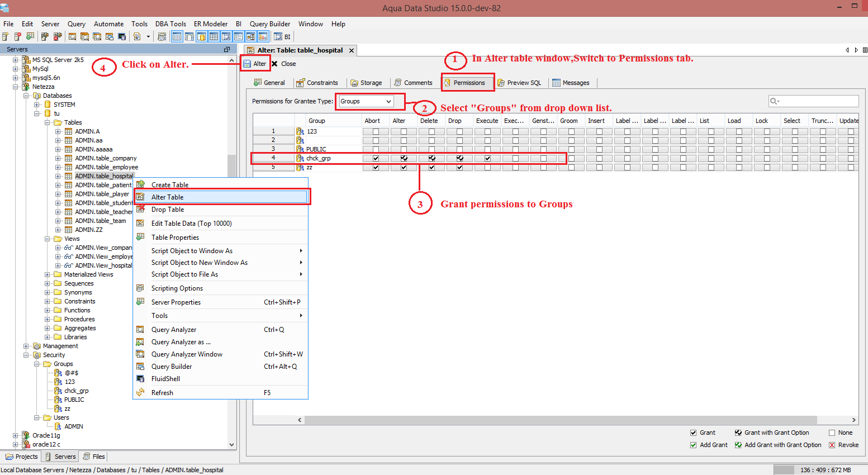Choose Alter Table from the context menu
This screenshot has height=475, width=868.
click(221, 197)
